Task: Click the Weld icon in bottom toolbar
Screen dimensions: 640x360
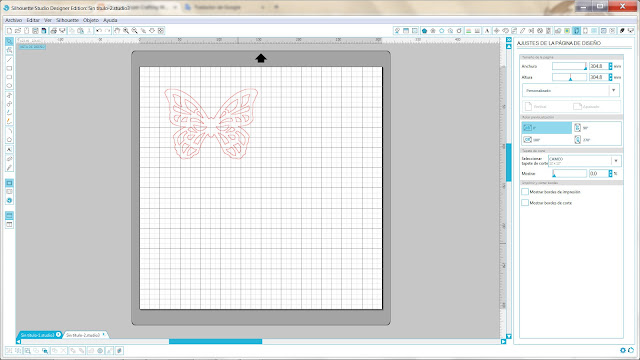Action: [91, 351]
